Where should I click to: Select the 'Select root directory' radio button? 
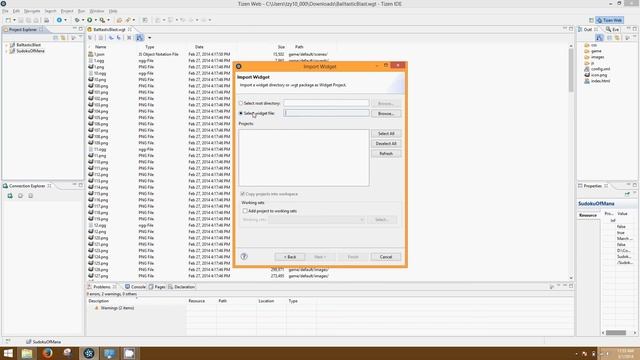241,103
